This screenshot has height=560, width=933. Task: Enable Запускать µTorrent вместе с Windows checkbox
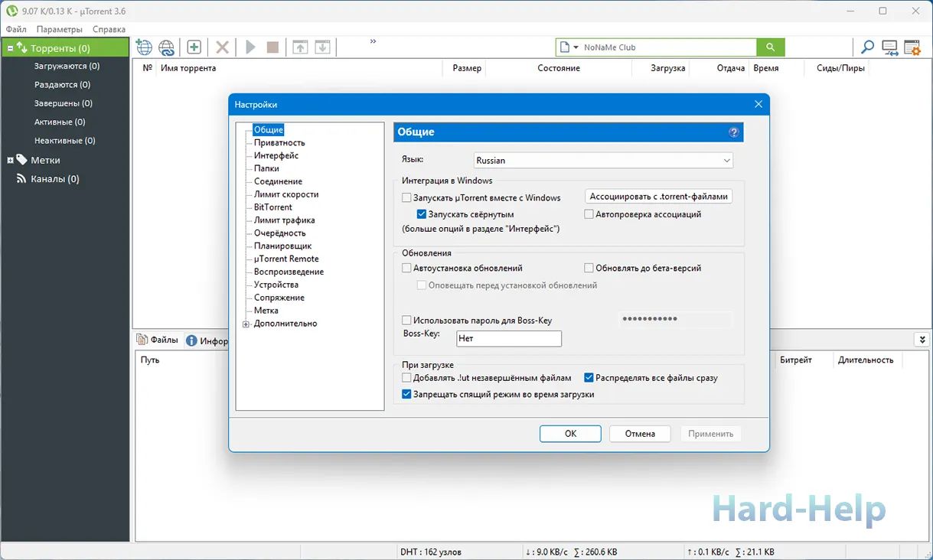click(406, 197)
